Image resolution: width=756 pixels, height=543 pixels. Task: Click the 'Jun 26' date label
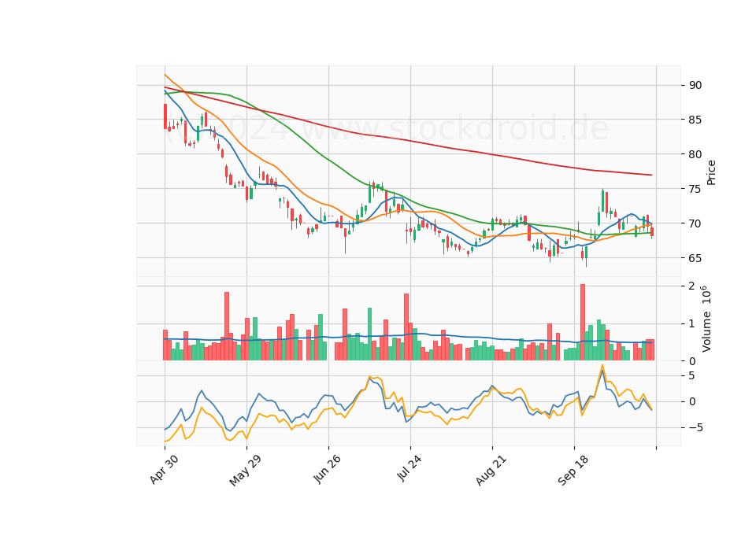(327, 469)
